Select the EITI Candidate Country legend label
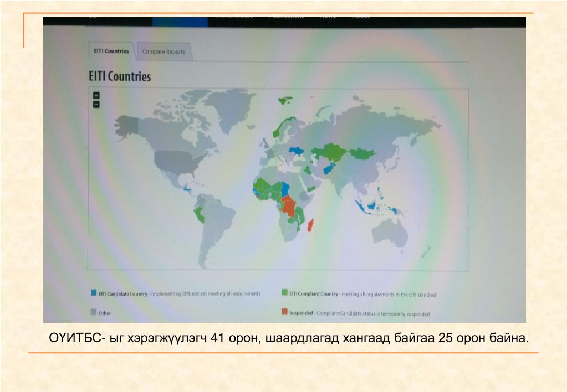 click(x=123, y=294)
